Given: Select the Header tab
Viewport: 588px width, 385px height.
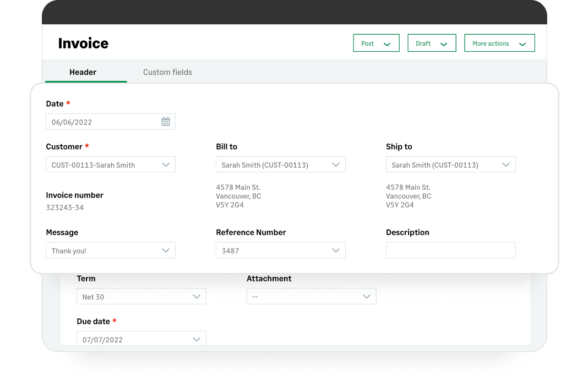Looking at the screenshot, I should pos(83,72).
